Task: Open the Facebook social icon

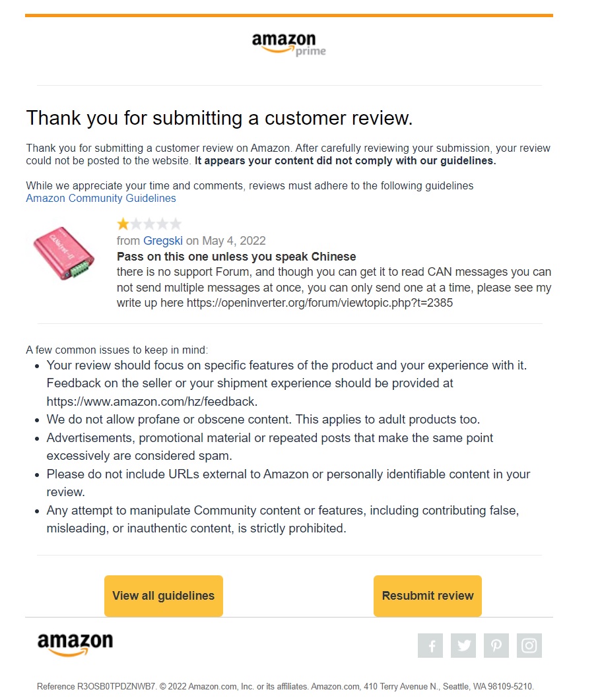Action: point(430,646)
